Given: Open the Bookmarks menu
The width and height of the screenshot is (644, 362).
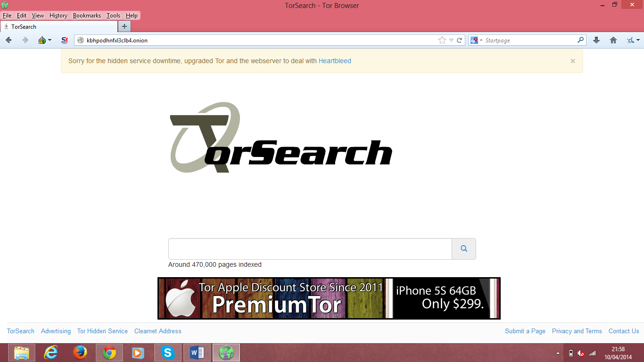Looking at the screenshot, I should tap(87, 15).
